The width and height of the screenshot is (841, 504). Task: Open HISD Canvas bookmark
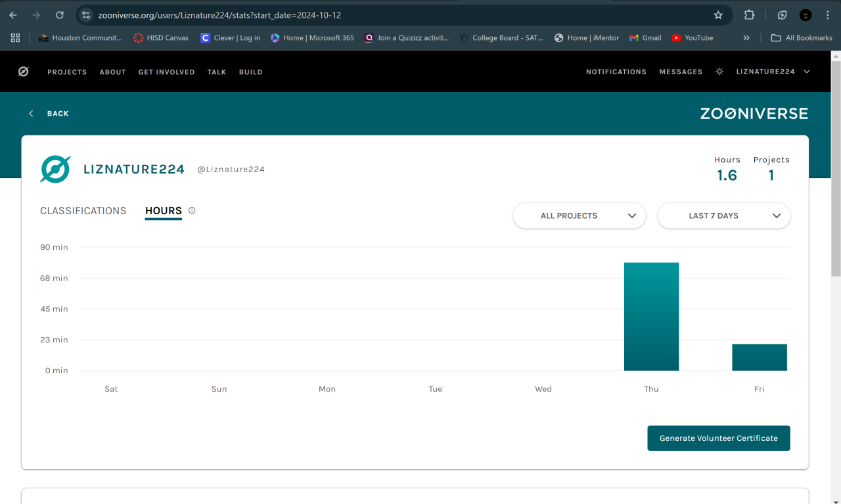[x=161, y=38]
